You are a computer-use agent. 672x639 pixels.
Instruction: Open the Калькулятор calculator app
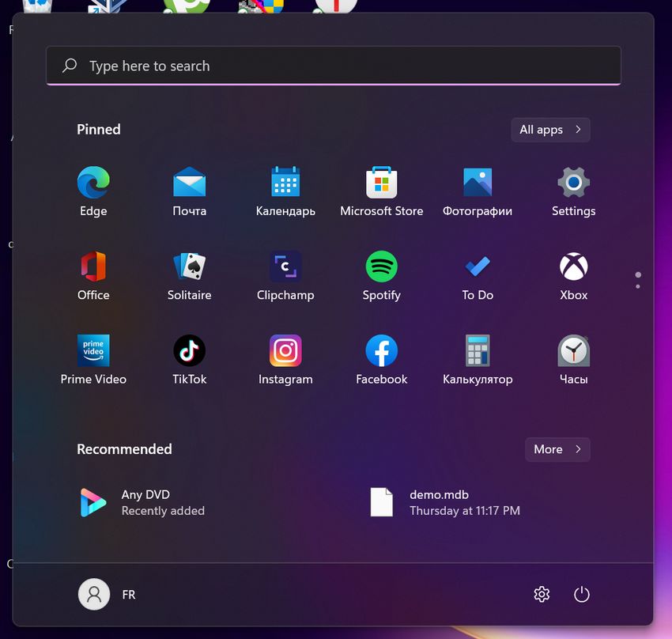(x=478, y=360)
